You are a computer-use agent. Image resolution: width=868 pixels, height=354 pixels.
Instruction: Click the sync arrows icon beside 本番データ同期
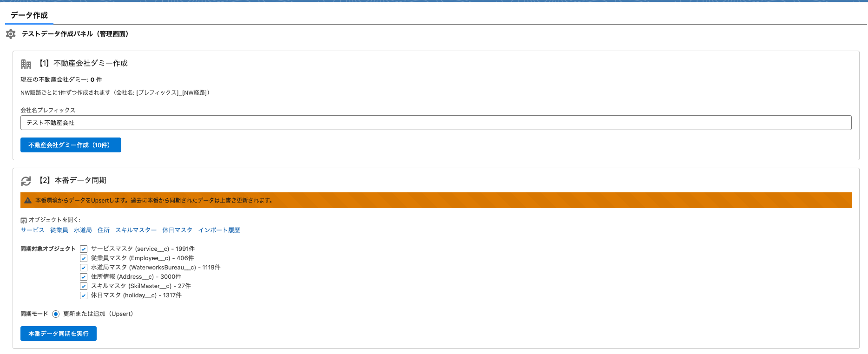[26, 181]
